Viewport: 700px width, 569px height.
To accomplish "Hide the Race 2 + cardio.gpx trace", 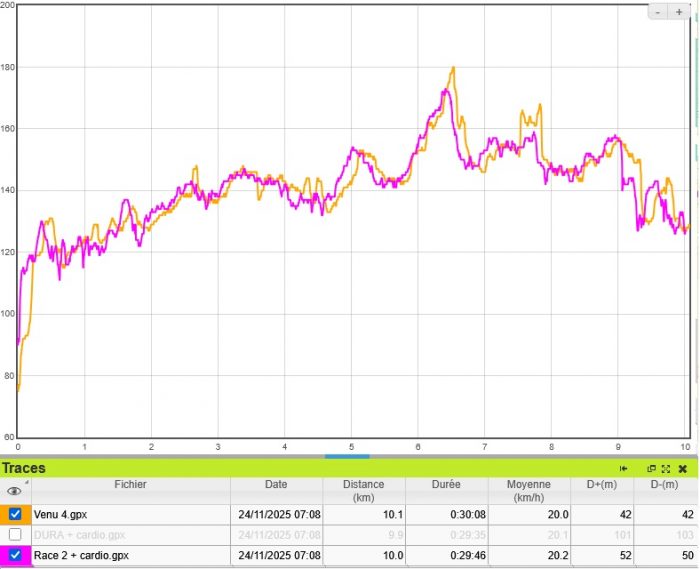I will point(15,555).
